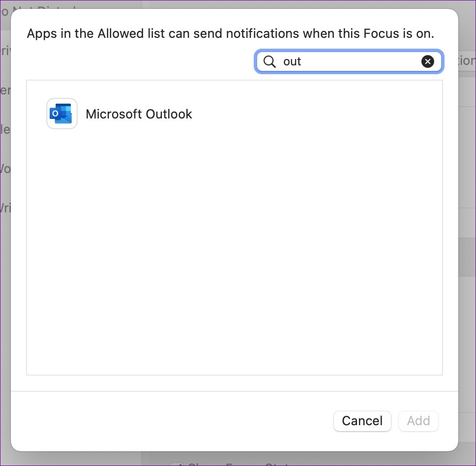Choose the partially hidden Sleep focus in sidebar

pyautogui.click(x=5, y=129)
